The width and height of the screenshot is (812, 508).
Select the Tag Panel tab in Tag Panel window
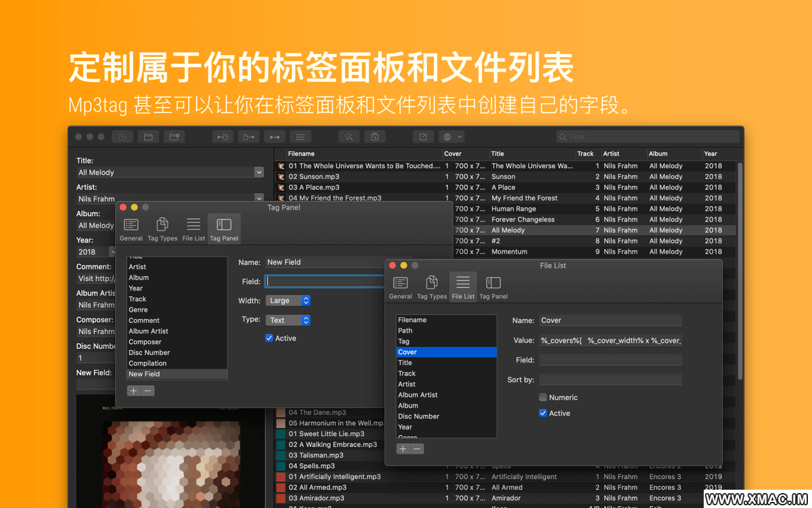(x=224, y=230)
